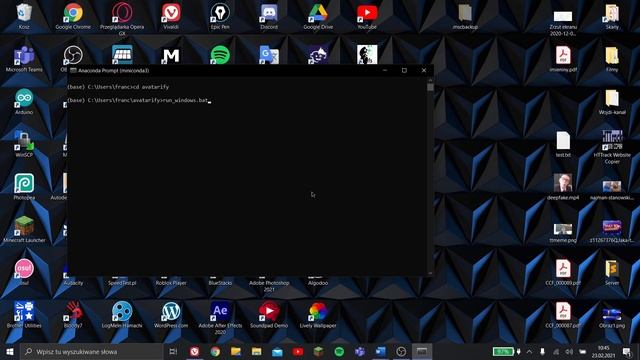Click inside the Anaconda Prompt console area
640x360 pixels.
(248, 176)
